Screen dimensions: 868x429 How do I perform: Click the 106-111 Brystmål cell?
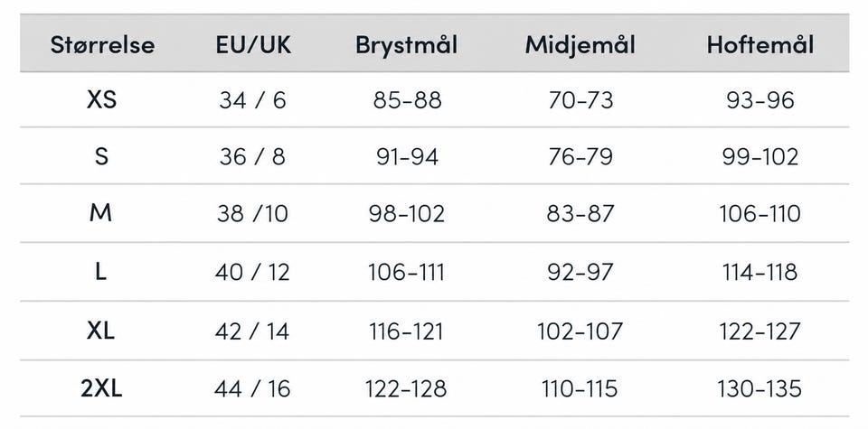406,272
